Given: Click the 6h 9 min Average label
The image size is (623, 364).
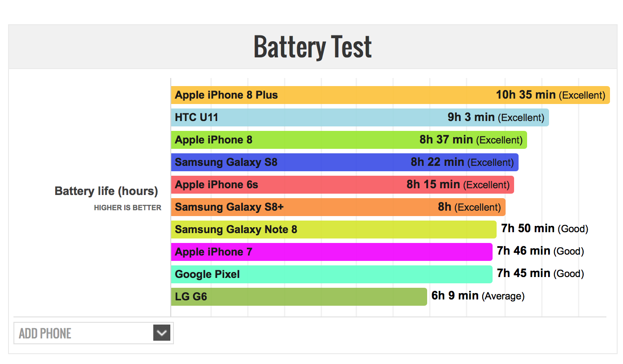Looking at the screenshot, I should click(478, 296).
